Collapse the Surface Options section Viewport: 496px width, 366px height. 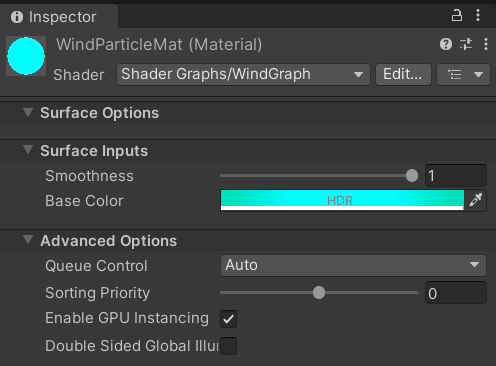[28, 112]
